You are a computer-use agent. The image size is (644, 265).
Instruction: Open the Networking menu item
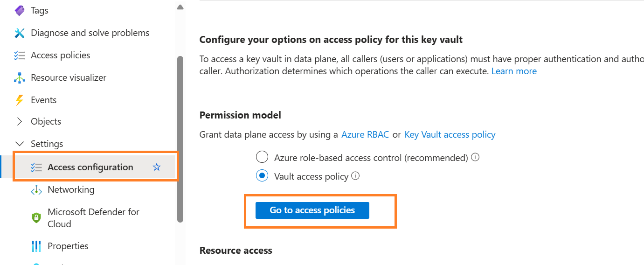point(71,190)
